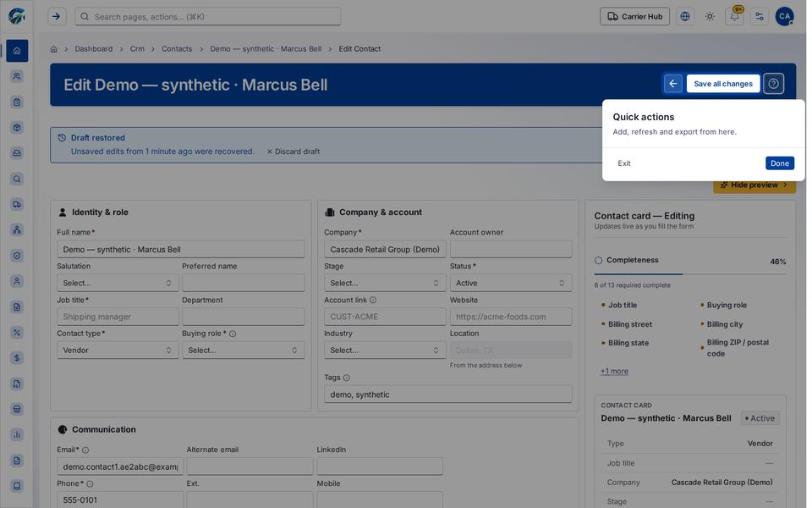Open the shield icon in the sidebar
Viewport: 812px width, 508px height.
(17, 256)
